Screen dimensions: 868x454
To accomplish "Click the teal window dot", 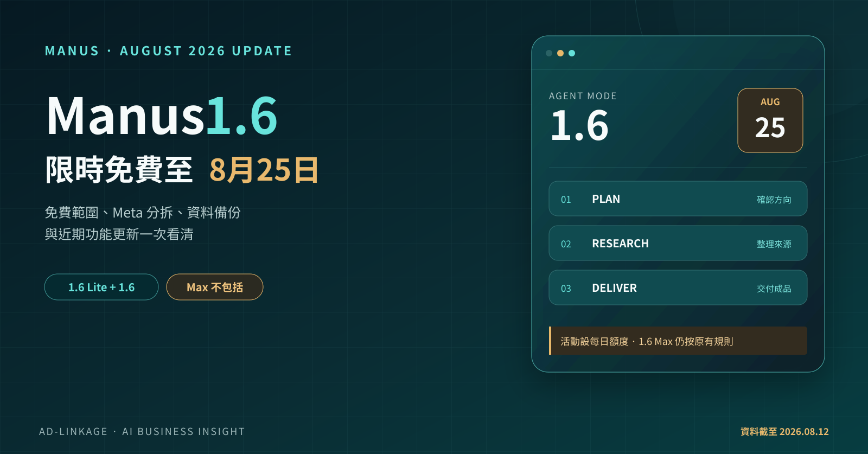I will (572, 53).
